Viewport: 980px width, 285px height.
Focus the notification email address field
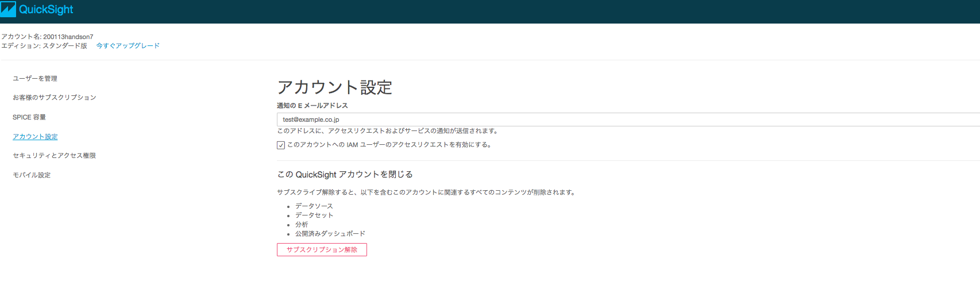(x=628, y=120)
